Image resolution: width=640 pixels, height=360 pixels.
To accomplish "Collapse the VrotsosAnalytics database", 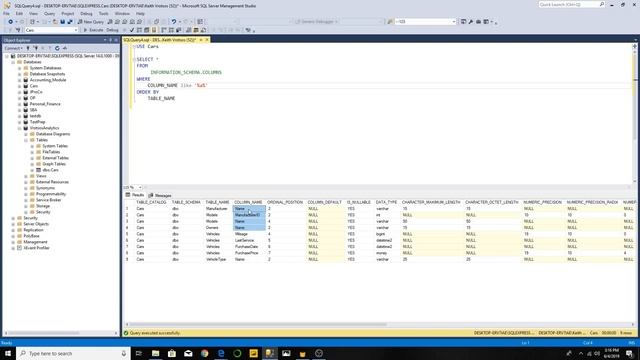I will (x=19, y=128).
